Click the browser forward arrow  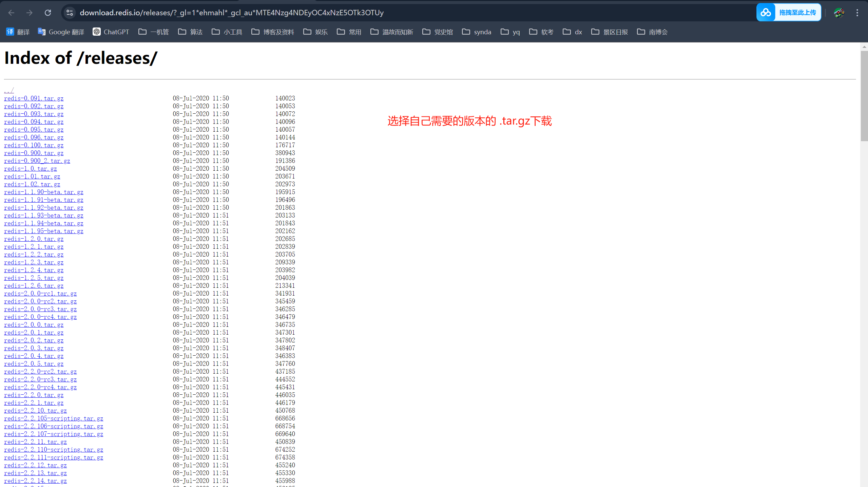tap(30, 13)
